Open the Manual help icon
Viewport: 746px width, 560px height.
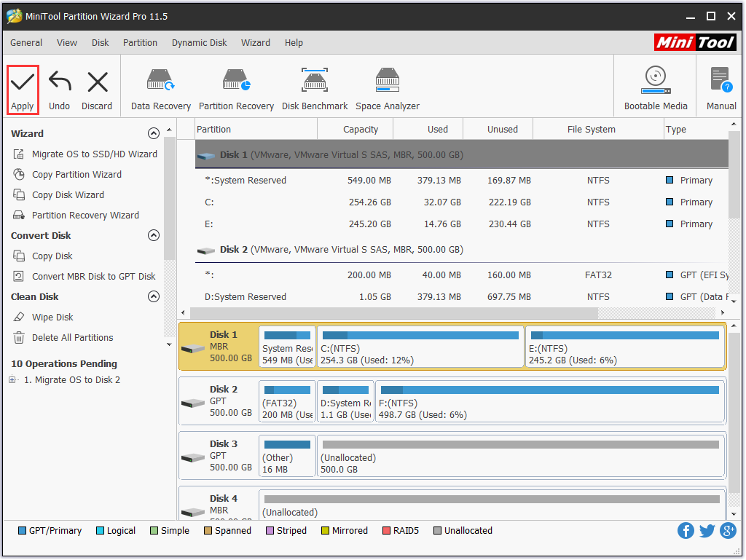point(721,89)
